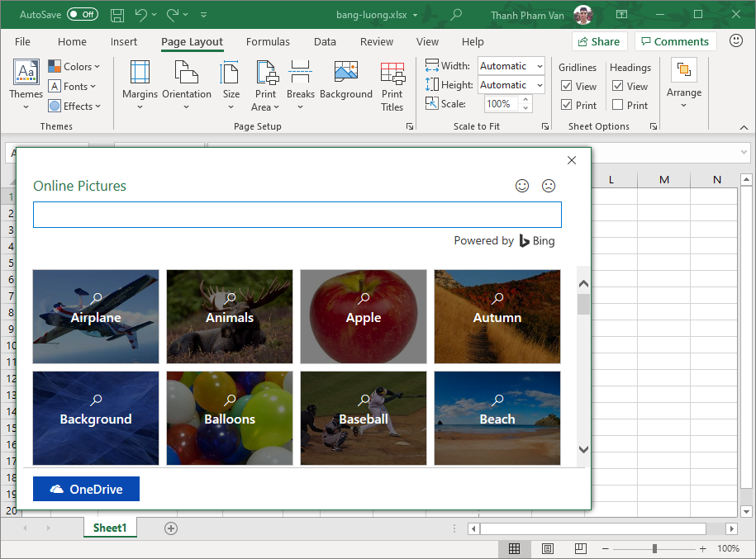Screen dimensions: 756x559
Task: Enable Headings Print checkbox
Action: tap(618, 105)
